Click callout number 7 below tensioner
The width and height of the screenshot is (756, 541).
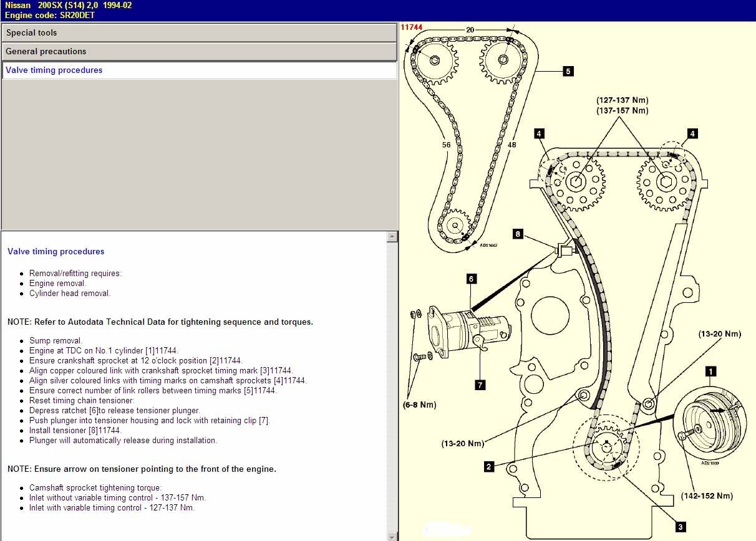pyautogui.click(x=480, y=385)
